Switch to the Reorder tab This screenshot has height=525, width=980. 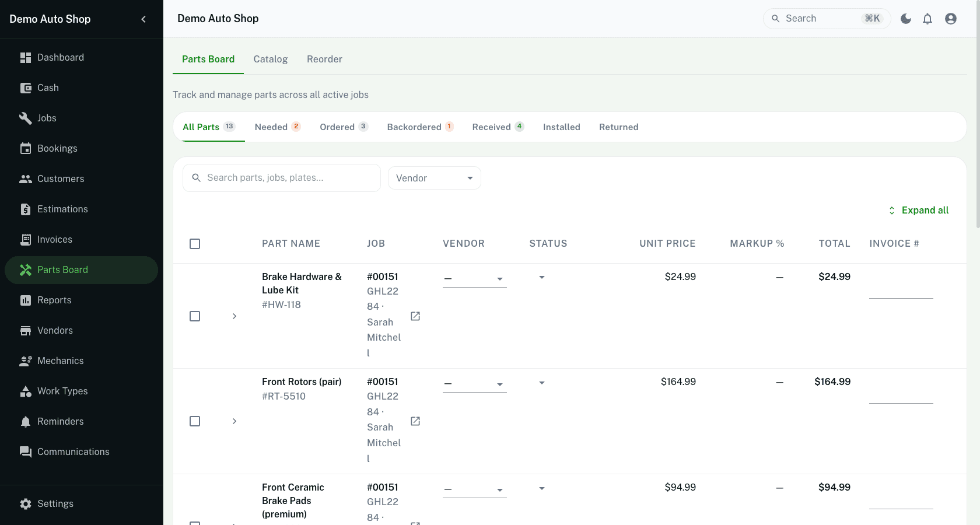[324, 59]
